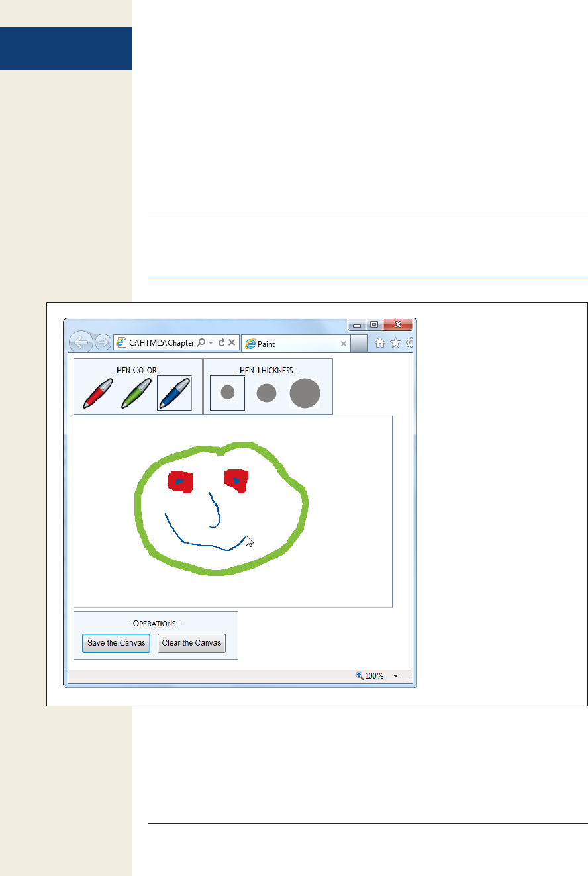588x876 pixels.
Task: Open Favorites with the star icon
Action: tap(395, 342)
